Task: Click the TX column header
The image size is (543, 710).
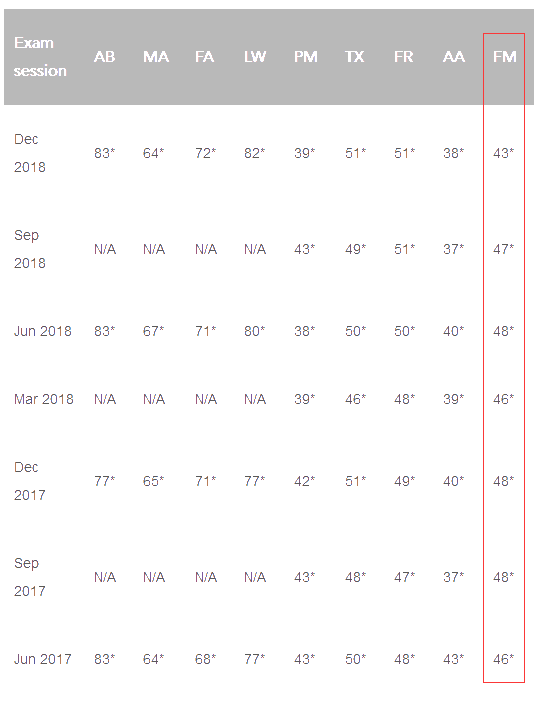Action: (x=355, y=57)
